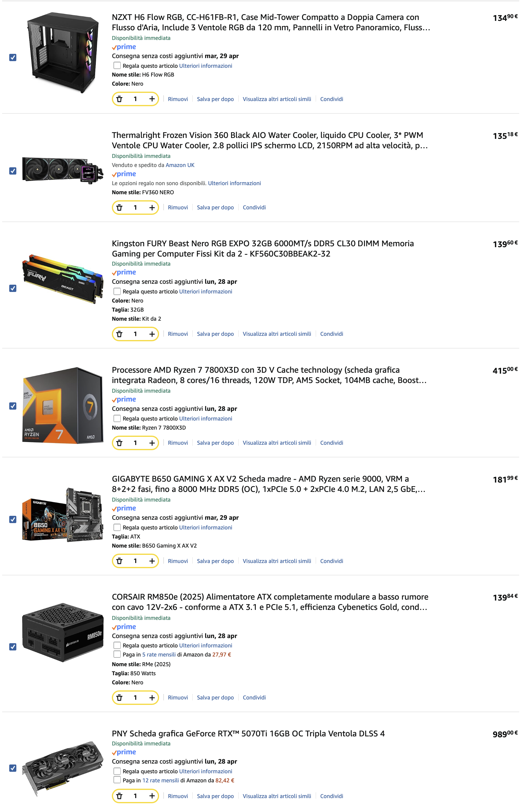Image resolution: width=528 pixels, height=812 pixels.
Task: Share the CORSAIR RM850e power supply
Action: 254,697
